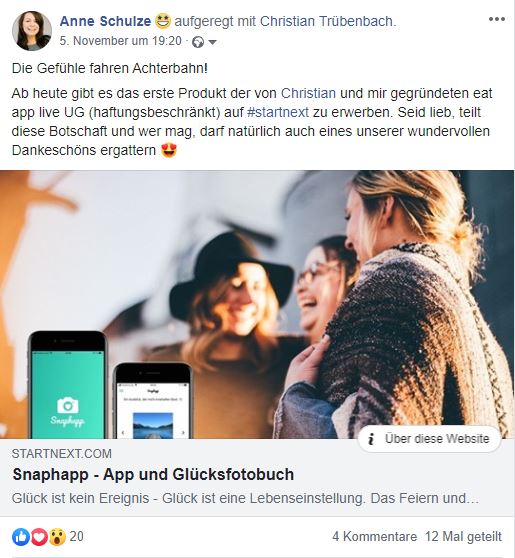This screenshot has height=558, width=515.
Task: Show the 4 Kommentare comments
Action: (374, 536)
